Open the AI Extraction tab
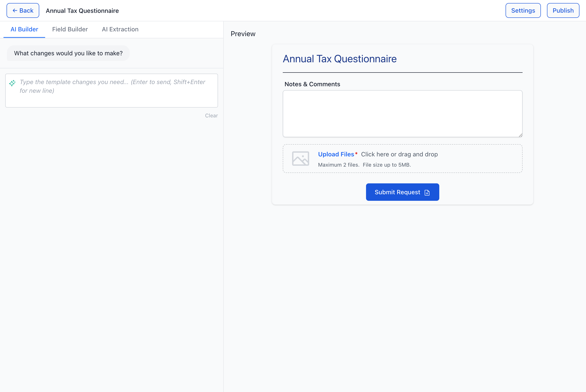 [120, 29]
